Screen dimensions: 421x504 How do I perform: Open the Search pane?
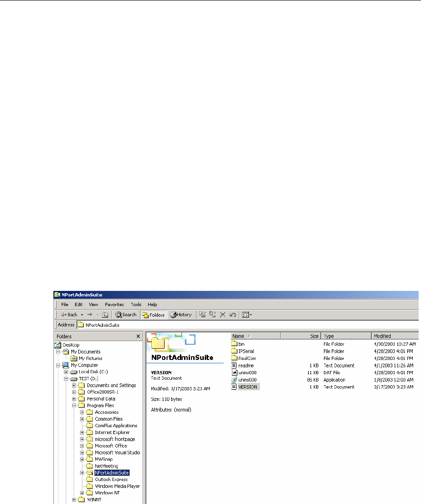coord(126,315)
